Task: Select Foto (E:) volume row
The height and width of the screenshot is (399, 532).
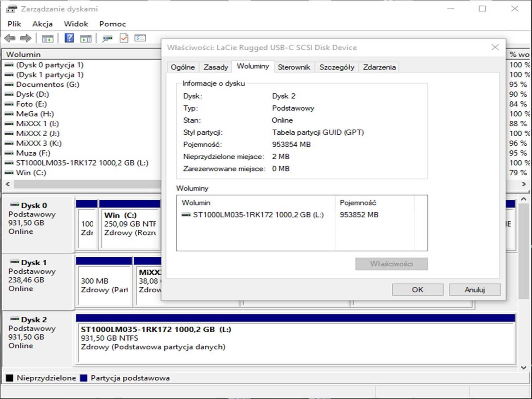Action: [x=82, y=104]
